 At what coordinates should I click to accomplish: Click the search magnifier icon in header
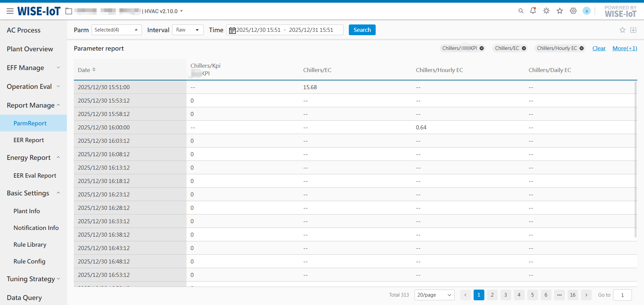coord(521,11)
